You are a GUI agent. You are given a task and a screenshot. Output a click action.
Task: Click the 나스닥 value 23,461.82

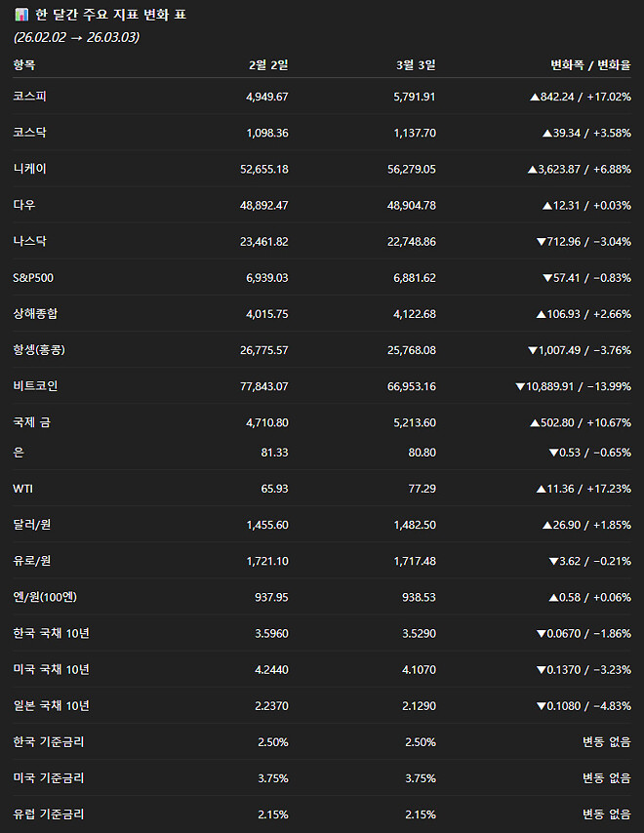click(x=264, y=241)
